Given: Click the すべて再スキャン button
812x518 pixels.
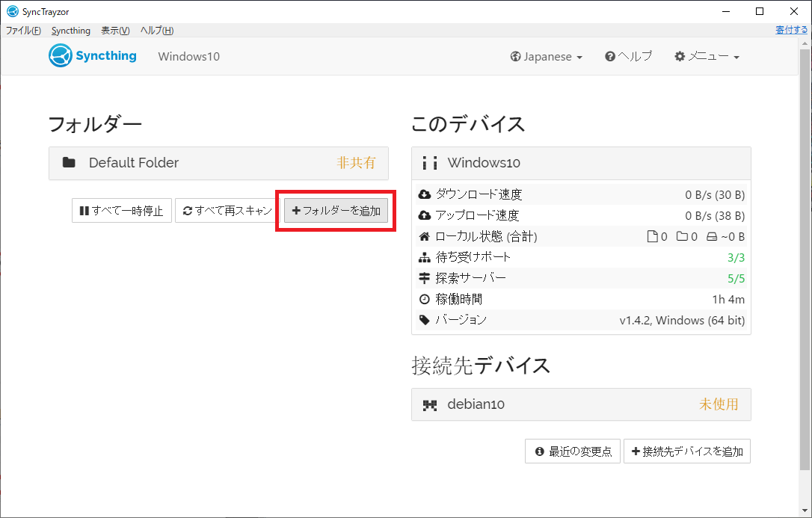Looking at the screenshot, I should click(227, 211).
